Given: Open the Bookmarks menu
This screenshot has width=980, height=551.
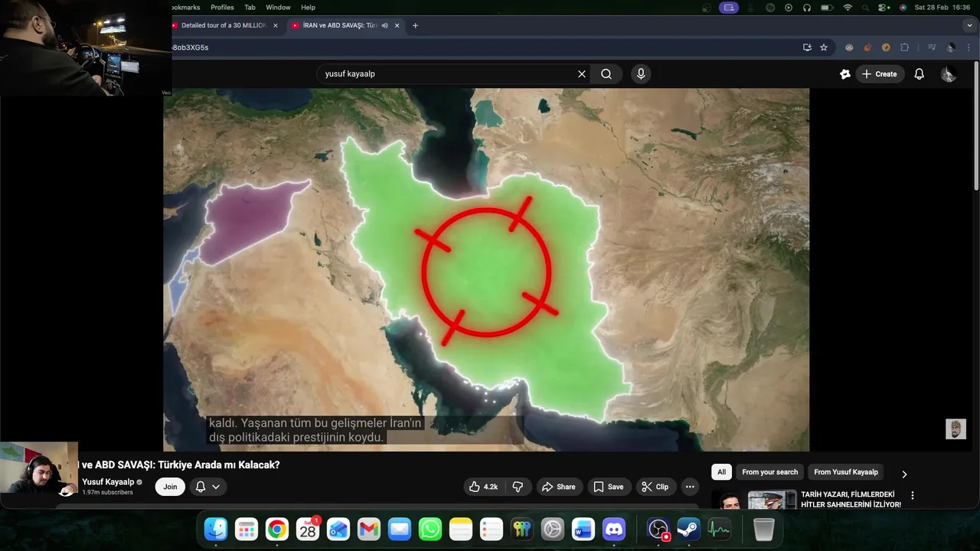Looking at the screenshot, I should coord(184,8).
